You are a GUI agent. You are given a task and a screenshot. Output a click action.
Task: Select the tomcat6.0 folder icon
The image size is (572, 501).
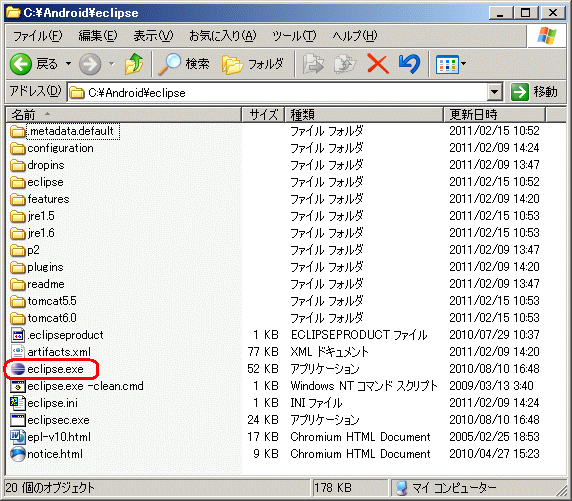click(x=18, y=318)
